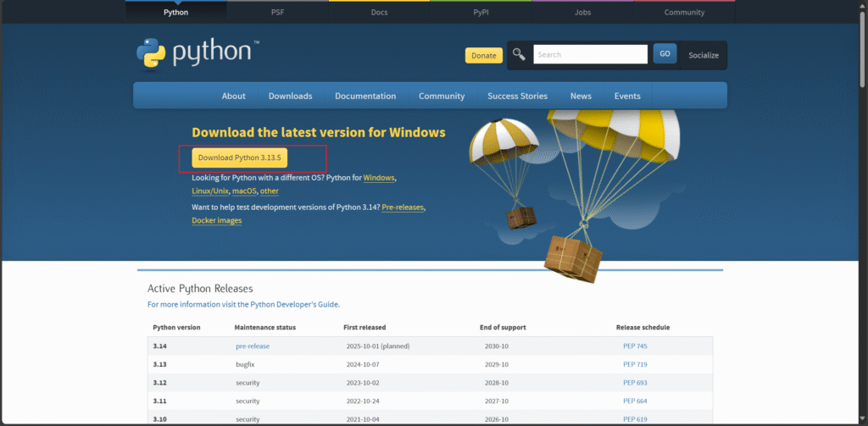This screenshot has width=868, height=426.
Task: Follow the 'other' OS link
Action: [270, 191]
